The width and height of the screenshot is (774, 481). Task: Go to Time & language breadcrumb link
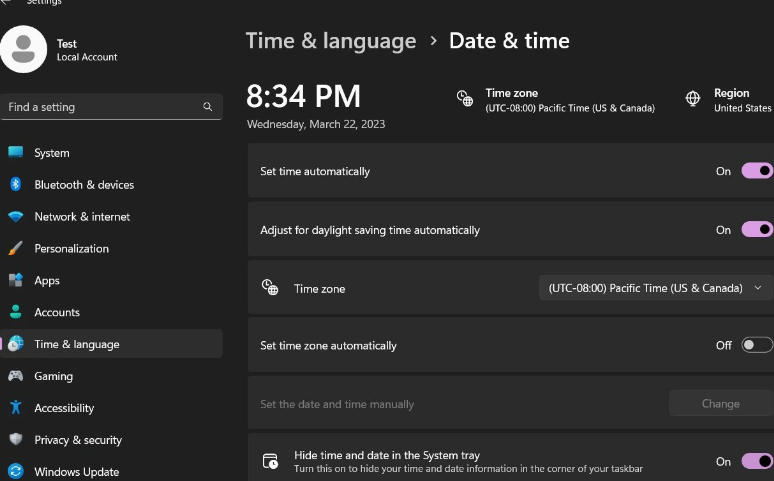coord(331,41)
